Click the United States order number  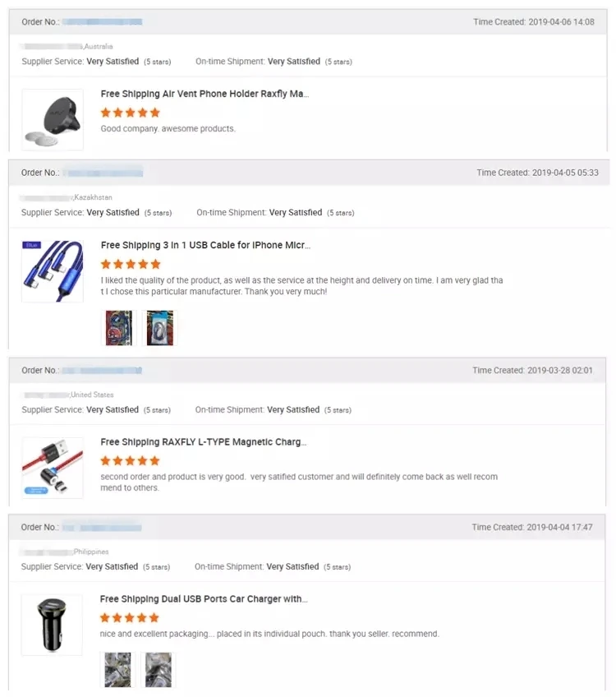click(x=102, y=371)
